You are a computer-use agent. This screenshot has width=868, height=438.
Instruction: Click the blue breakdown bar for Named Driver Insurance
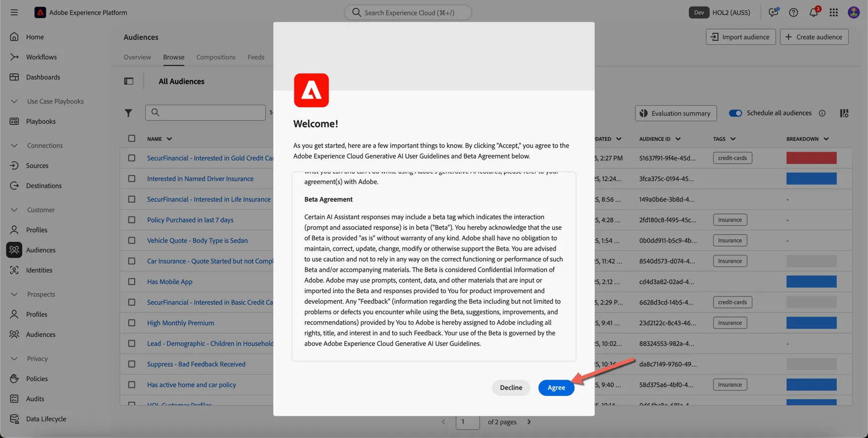pos(811,179)
